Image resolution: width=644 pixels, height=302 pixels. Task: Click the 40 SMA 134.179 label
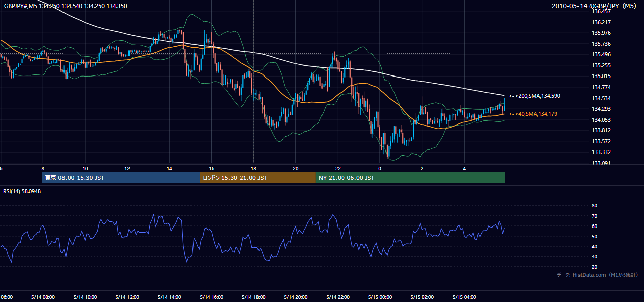point(533,114)
